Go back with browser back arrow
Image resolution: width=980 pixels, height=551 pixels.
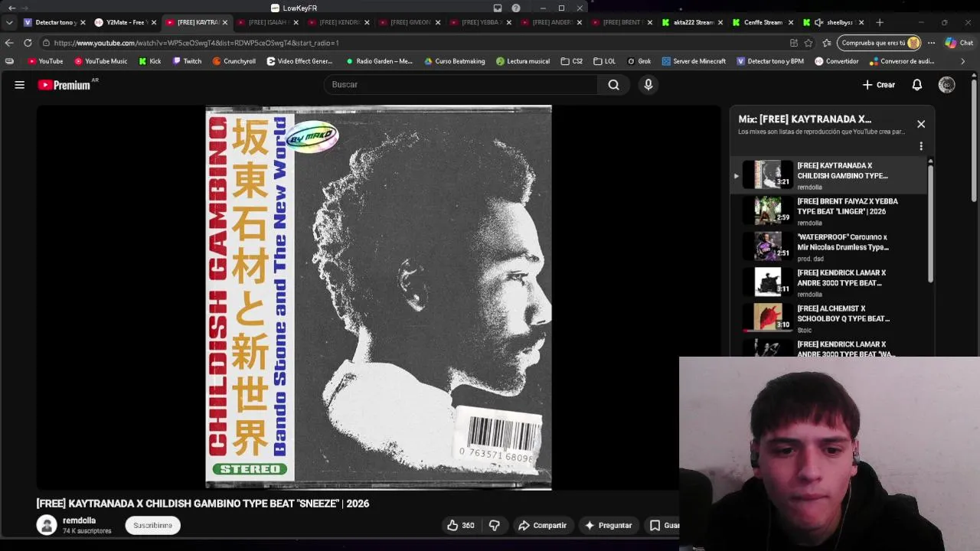click(x=9, y=43)
